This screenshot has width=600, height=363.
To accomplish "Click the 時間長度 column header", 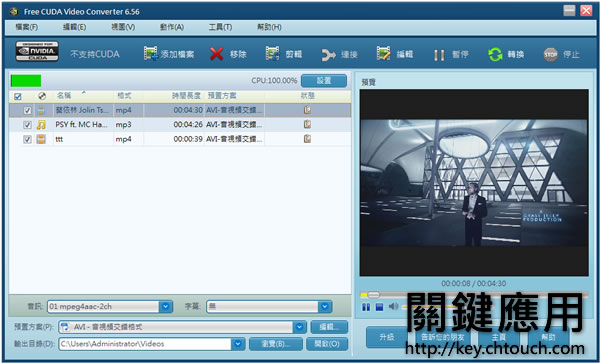I will [x=186, y=96].
